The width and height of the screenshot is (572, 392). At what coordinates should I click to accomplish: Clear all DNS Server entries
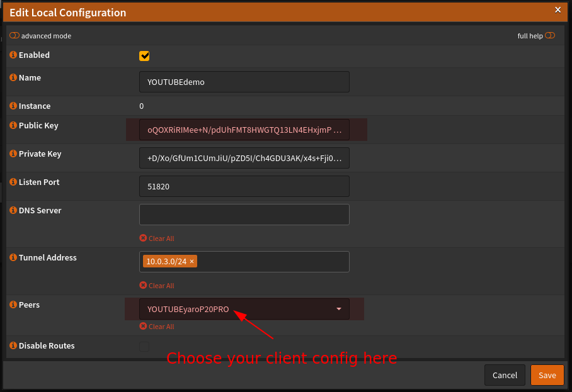pos(157,238)
